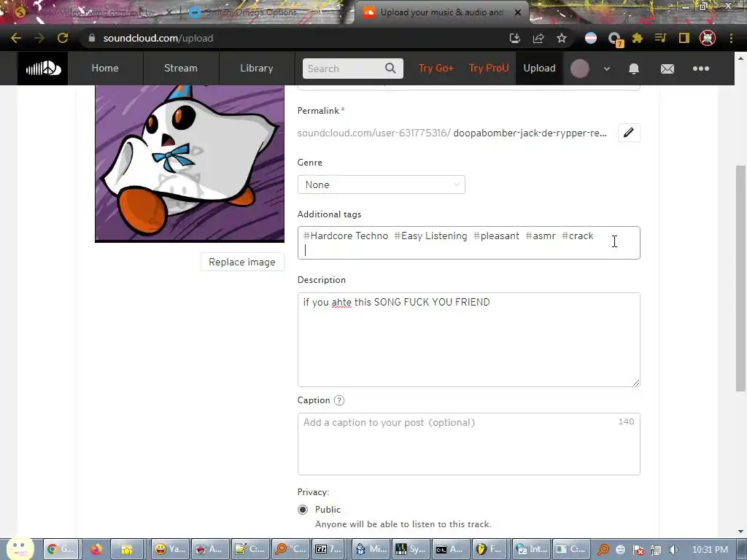Click the striped flag extension icon
This screenshot has width=747, height=560.
click(x=591, y=38)
